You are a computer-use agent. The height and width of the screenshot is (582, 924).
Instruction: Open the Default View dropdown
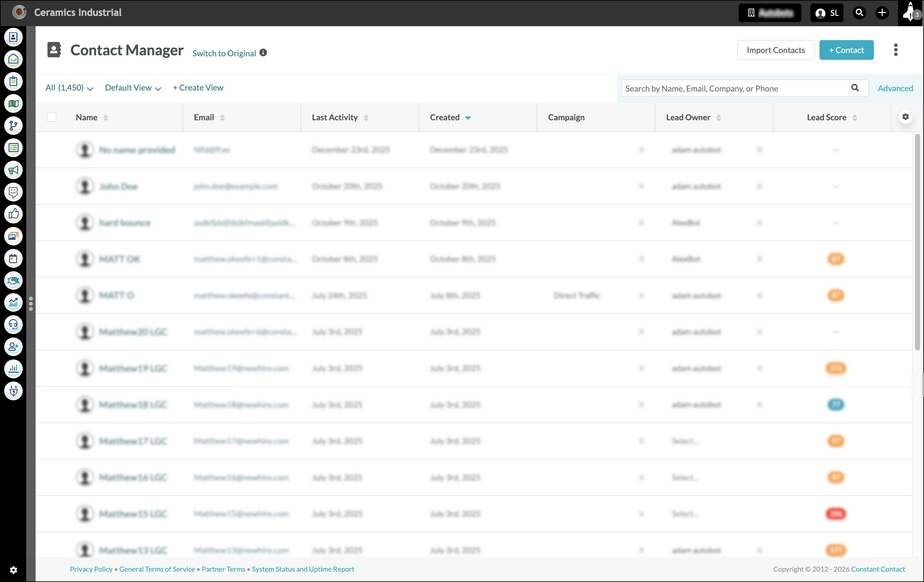133,88
